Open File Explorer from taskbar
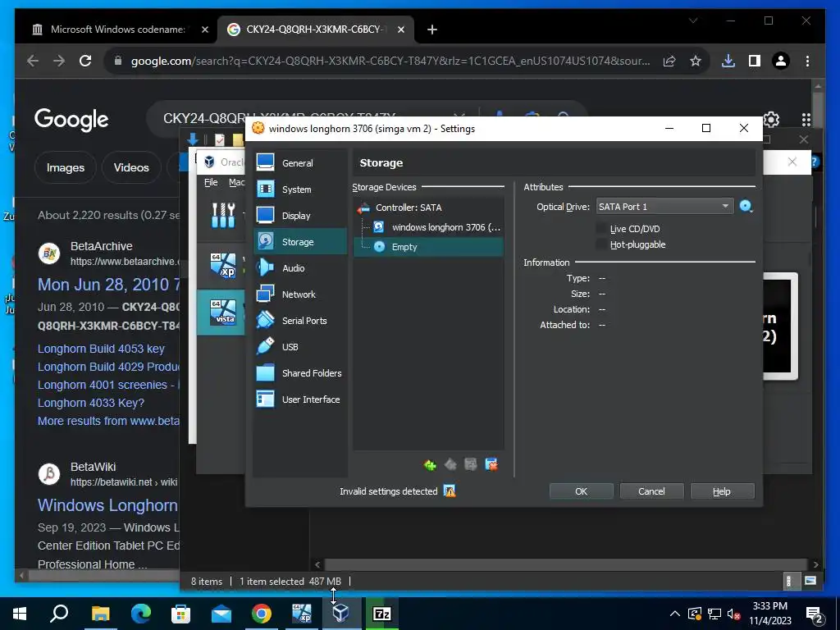Screen dimensions: 840x630 click(x=100, y=614)
